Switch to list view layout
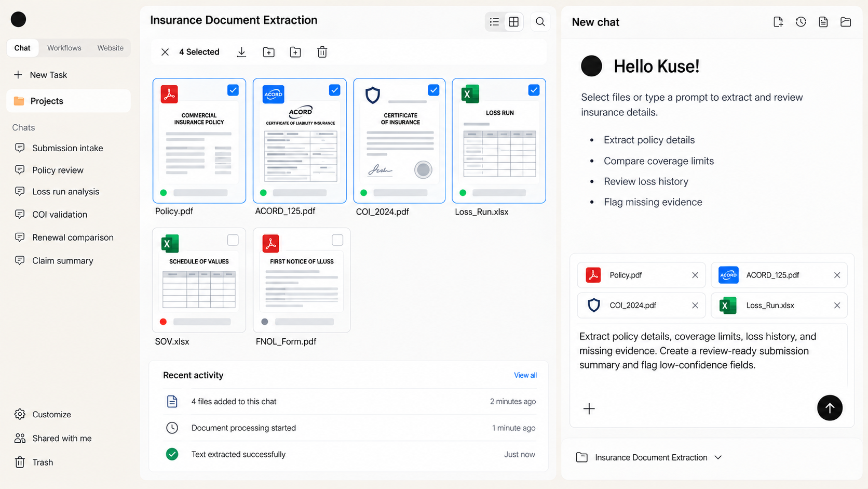This screenshot has width=868, height=489. click(x=494, y=22)
